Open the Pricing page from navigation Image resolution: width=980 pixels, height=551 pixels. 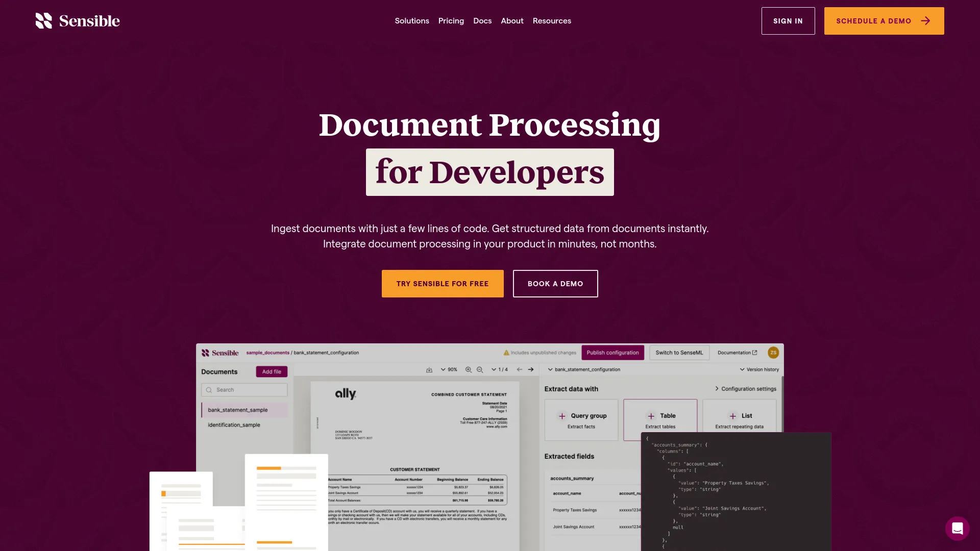[x=451, y=21]
